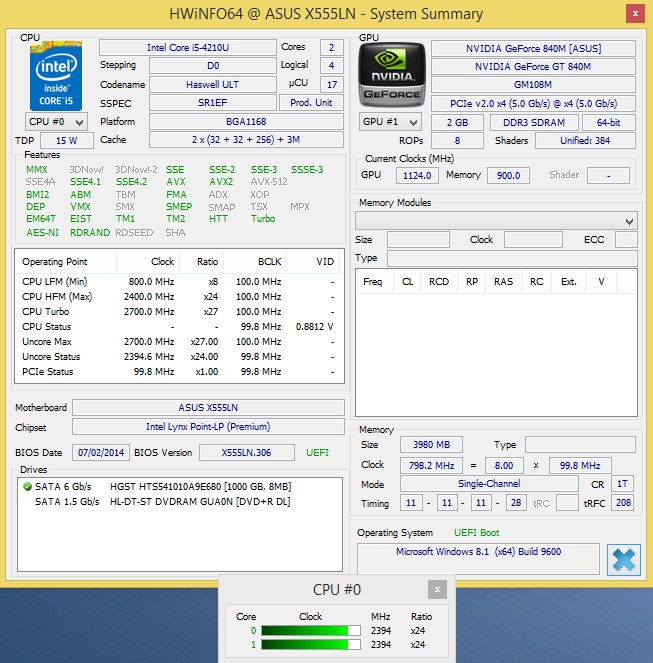Click the AES-NI feature label
Screen dimensions: 653x663
(x=42, y=233)
